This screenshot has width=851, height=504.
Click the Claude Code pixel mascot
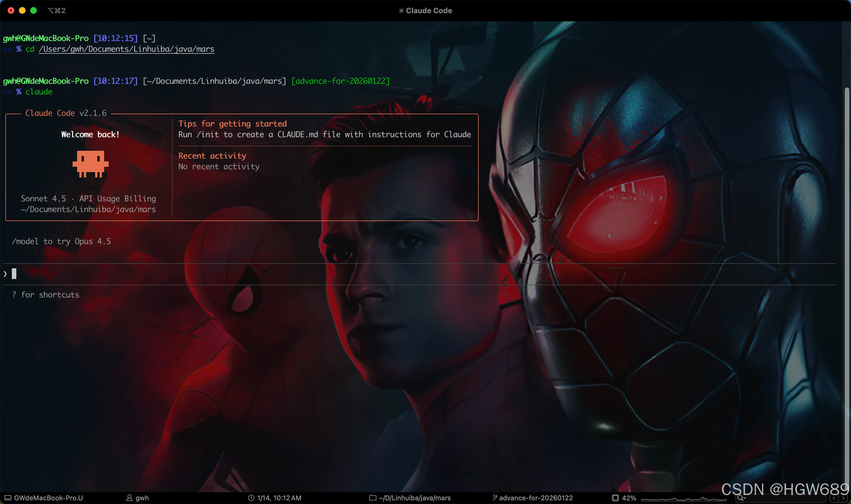click(x=90, y=164)
